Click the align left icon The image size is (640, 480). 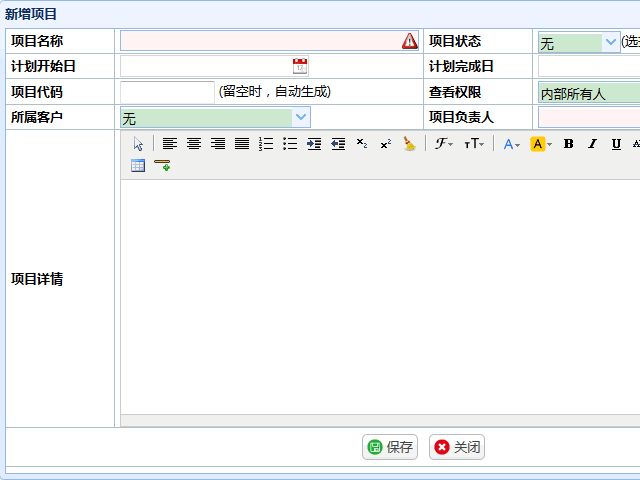170,144
